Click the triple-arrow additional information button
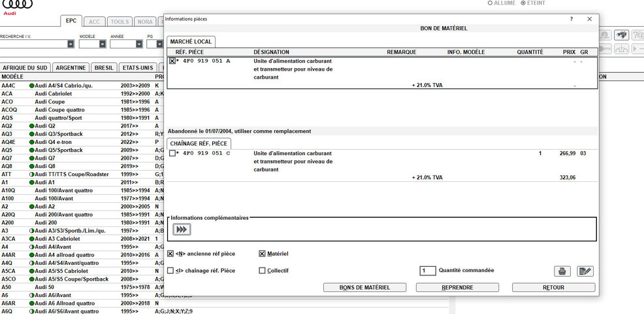The width and height of the screenshot is (644, 314). click(182, 230)
